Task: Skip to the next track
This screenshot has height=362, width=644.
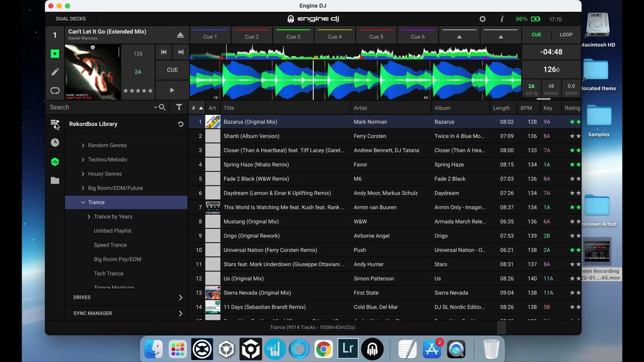Action: click(181, 52)
